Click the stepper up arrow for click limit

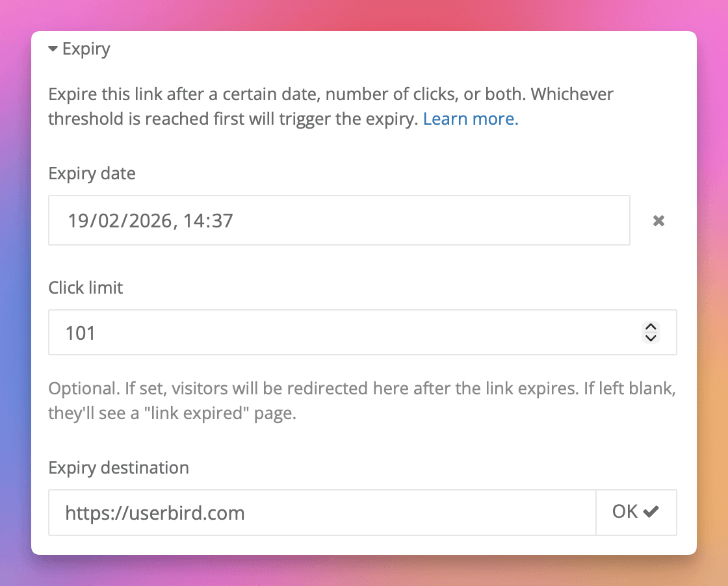(650, 327)
